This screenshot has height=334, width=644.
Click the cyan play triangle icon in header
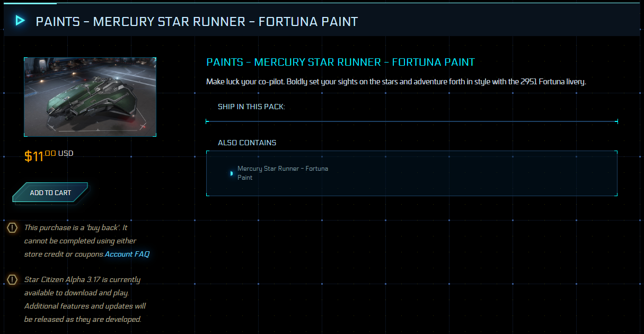(20, 21)
